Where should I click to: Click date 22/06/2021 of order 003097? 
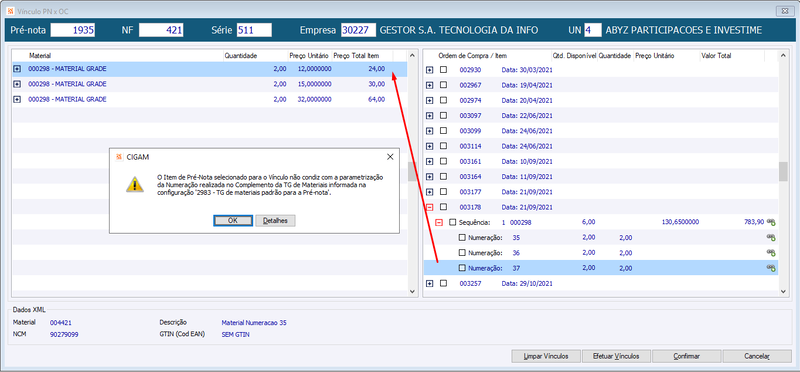click(527, 116)
